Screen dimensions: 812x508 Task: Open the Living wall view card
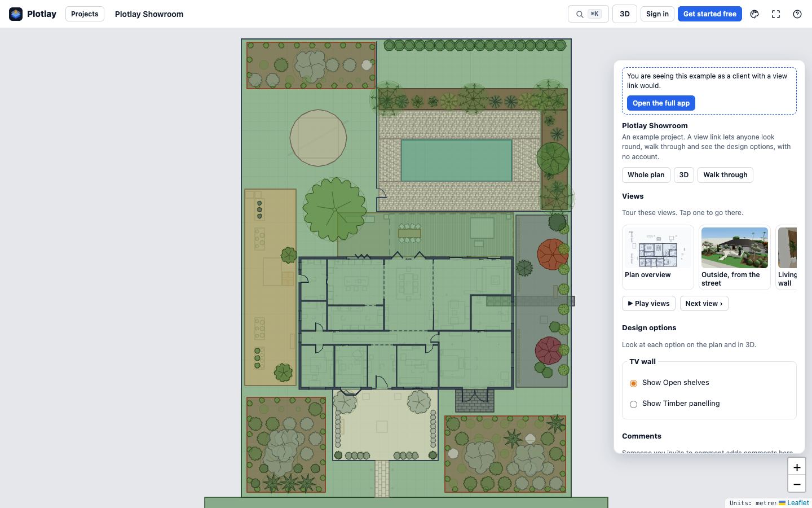(787, 257)
